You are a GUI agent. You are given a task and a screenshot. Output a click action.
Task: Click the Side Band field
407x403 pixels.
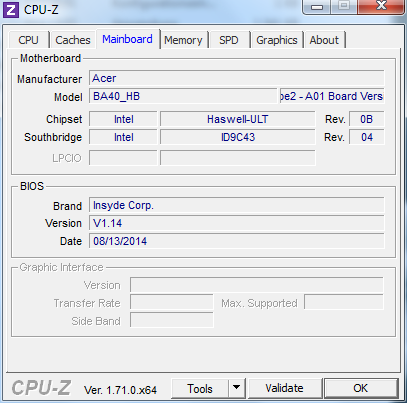click(x=171, y=321)
